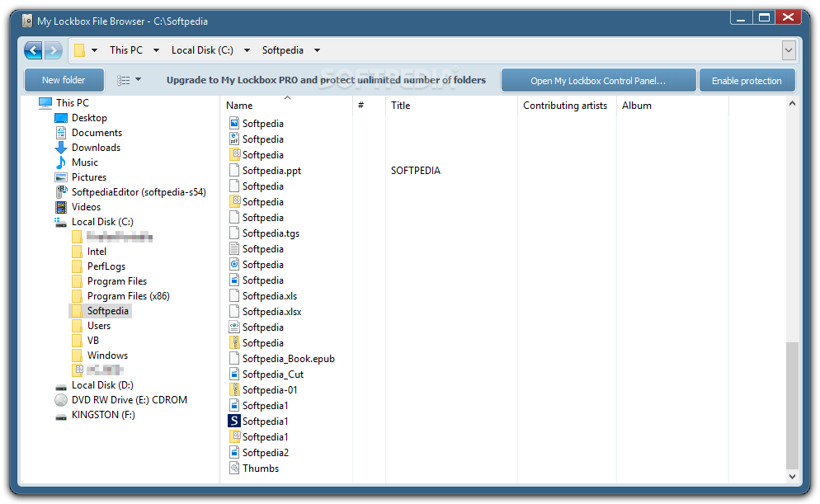This screenshot has width=820, height=504.
Task: Click the Videos film icon in the tree
Action: coord(61,207)
